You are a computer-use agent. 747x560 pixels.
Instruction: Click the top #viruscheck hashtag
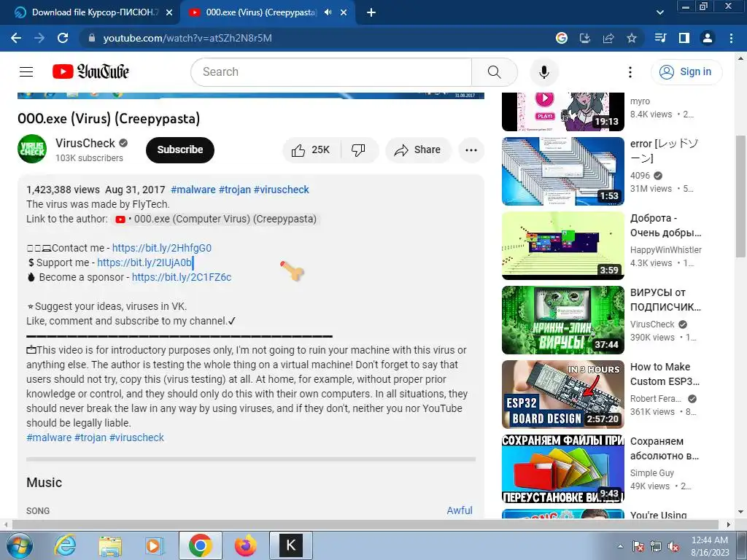tap(282, 190)
